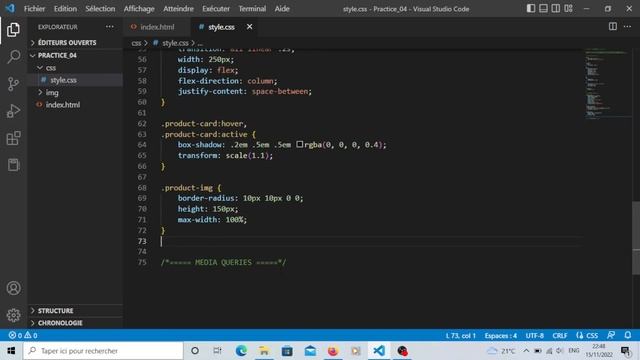Viewport: 640px width, 360px height.
Task: Open Run and Debug view
Action: pyautogui.click(x=13, y=111)
